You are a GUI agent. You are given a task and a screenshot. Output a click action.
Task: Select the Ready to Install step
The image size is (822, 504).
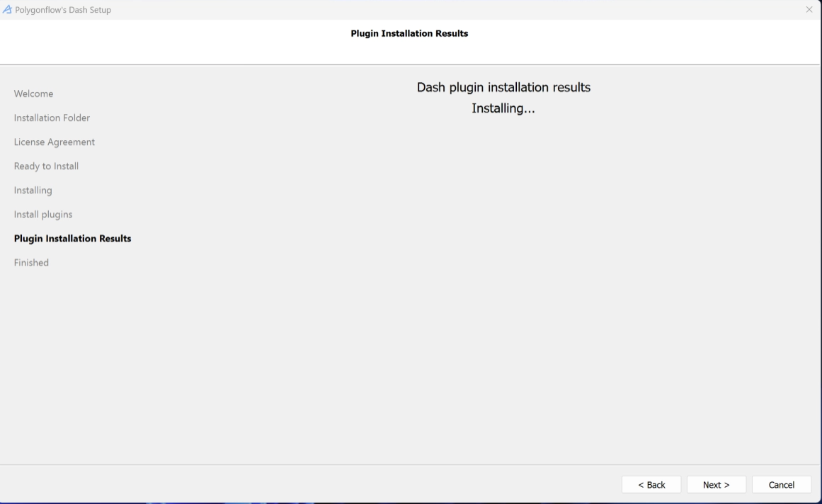pyautogui.click(x=46, y=166)
